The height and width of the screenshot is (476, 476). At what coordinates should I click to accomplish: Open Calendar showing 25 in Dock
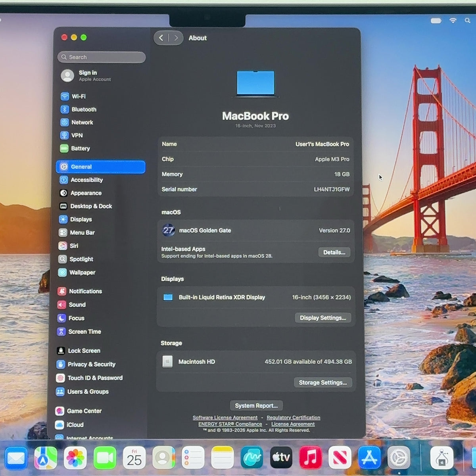[134, 458]
